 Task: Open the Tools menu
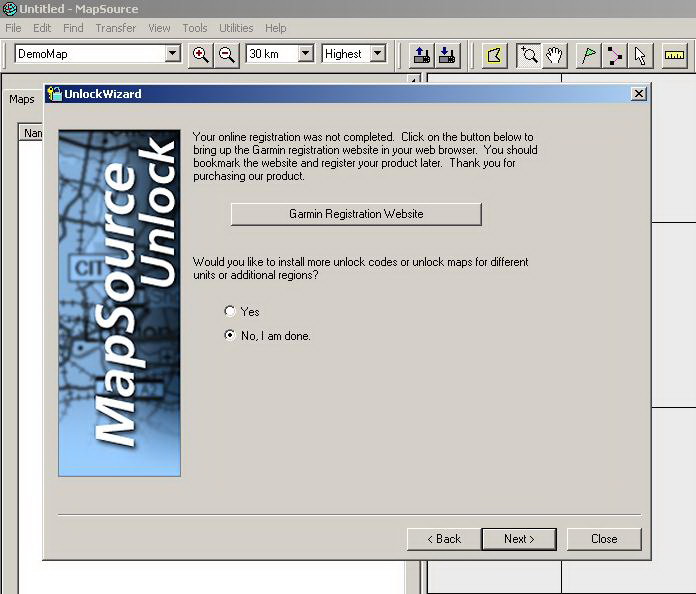tap(195, 28)
